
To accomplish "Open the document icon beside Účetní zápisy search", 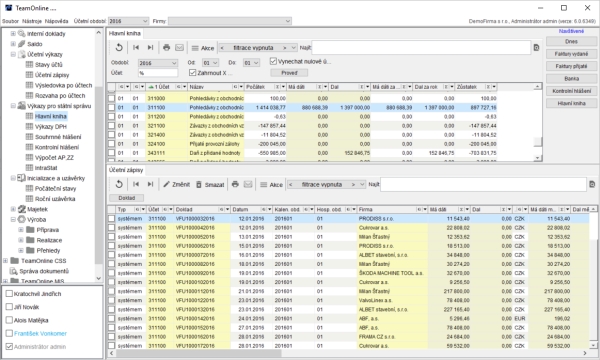I will point(592,184).
